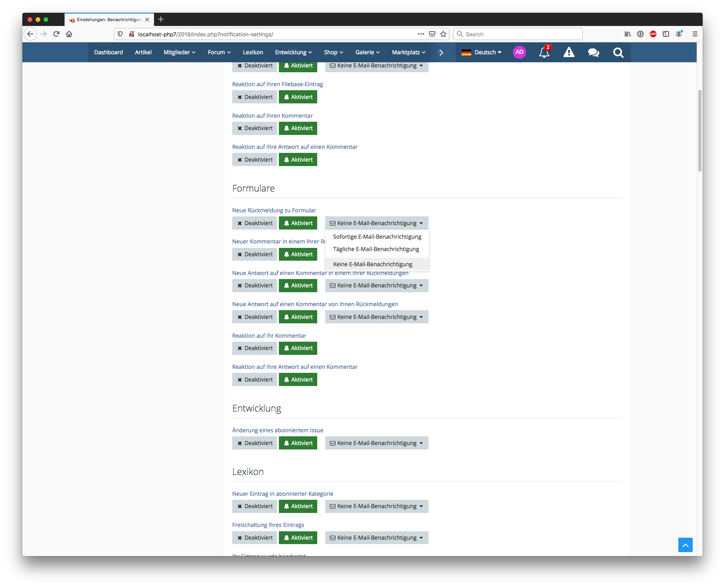Reload the page with refresh icon
The image size is (725, 588).
(x=56, y=34)
